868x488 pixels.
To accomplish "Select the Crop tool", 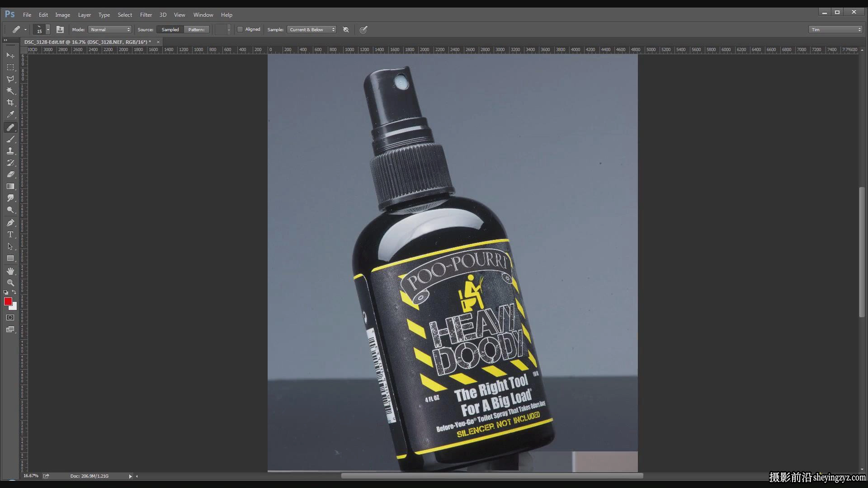I will point(10,103).
